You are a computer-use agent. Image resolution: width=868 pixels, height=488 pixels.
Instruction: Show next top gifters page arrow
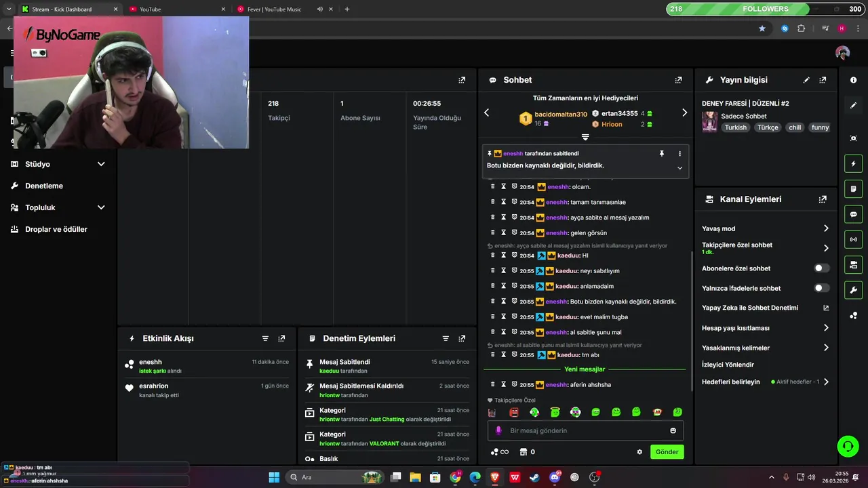tap(684, 113)
